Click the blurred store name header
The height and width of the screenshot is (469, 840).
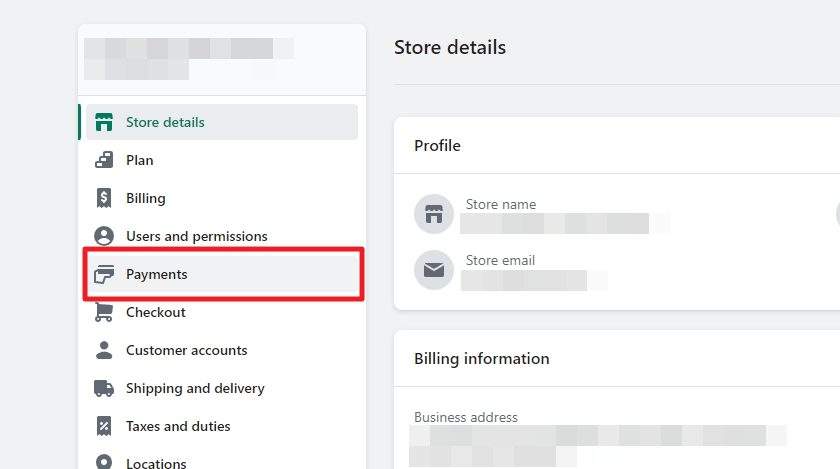click(x=189, y=59)
